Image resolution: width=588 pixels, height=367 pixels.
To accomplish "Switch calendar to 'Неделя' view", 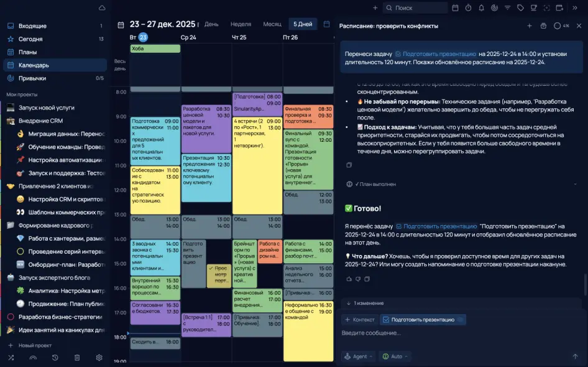I will (241, 24).
